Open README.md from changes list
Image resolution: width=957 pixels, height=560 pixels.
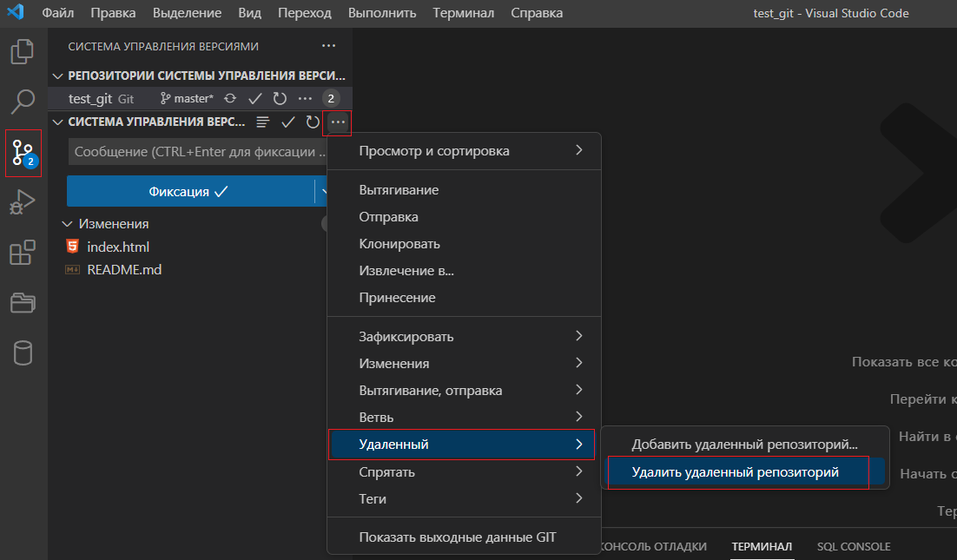pos(124,270)
